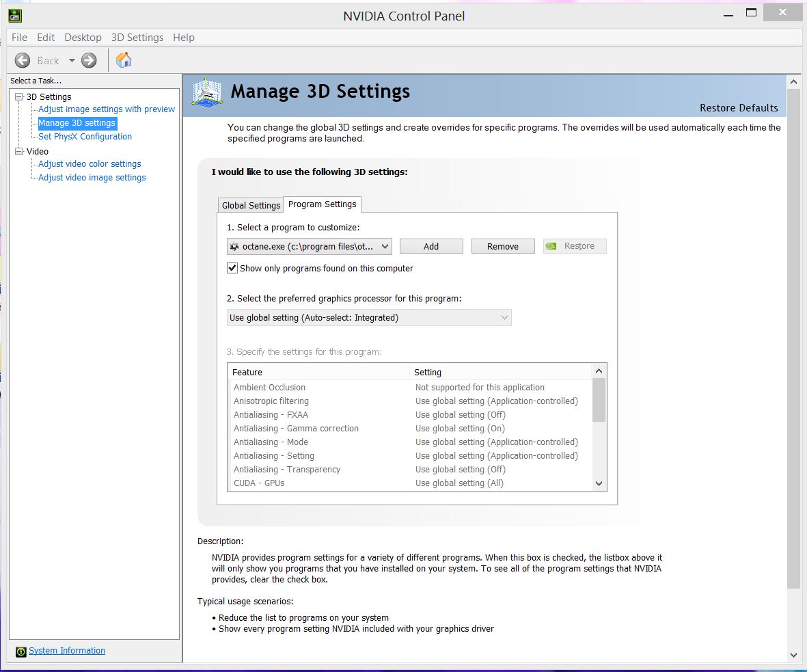Viewport: 807px width, 672px height.
Task: Select the Ambient Occlusion row
Action: click(x=410, y=387)
